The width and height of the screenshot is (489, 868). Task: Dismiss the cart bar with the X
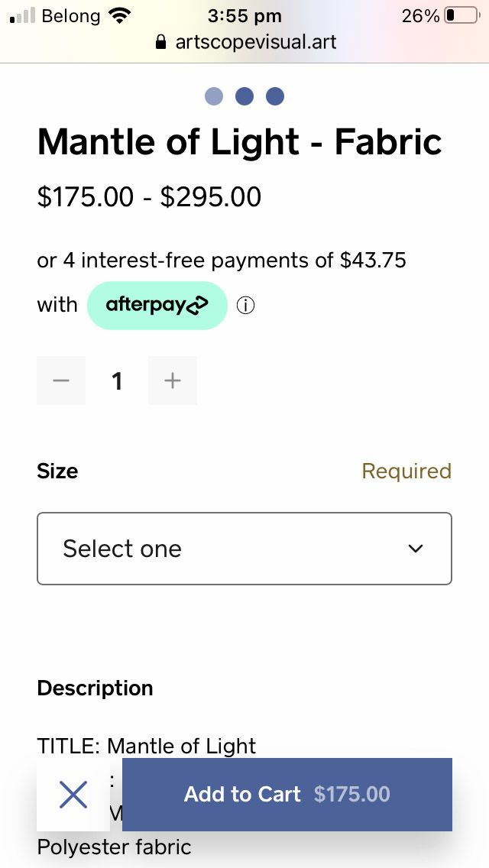(73, 795)
